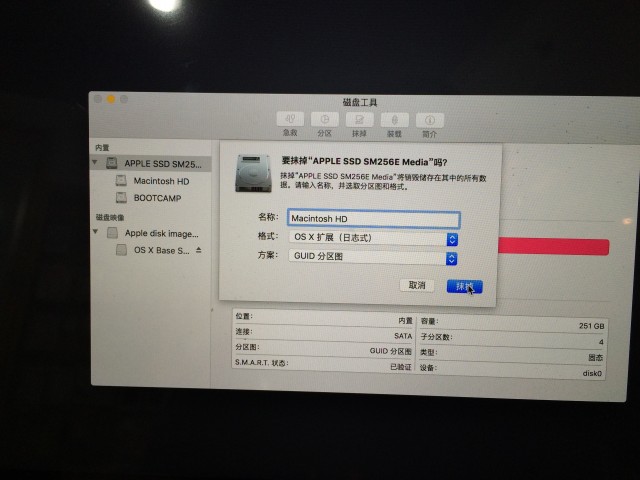Click the OS X Base S... disk icon
The image size is (640, 480).
point(122,250)
